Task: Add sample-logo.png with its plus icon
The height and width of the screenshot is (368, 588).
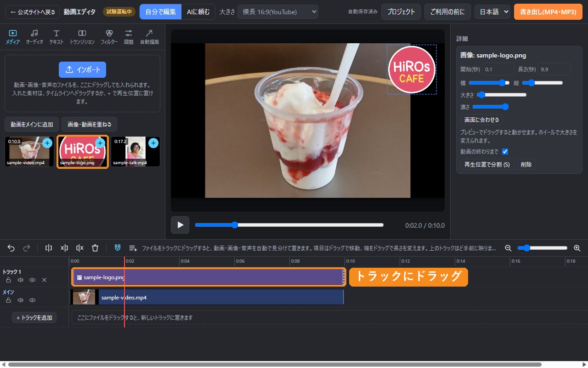Action: (100, 143)
